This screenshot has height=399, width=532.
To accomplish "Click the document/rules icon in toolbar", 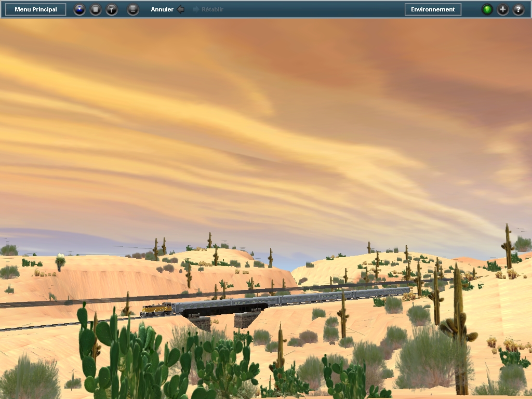I will [x=96, y=9].
